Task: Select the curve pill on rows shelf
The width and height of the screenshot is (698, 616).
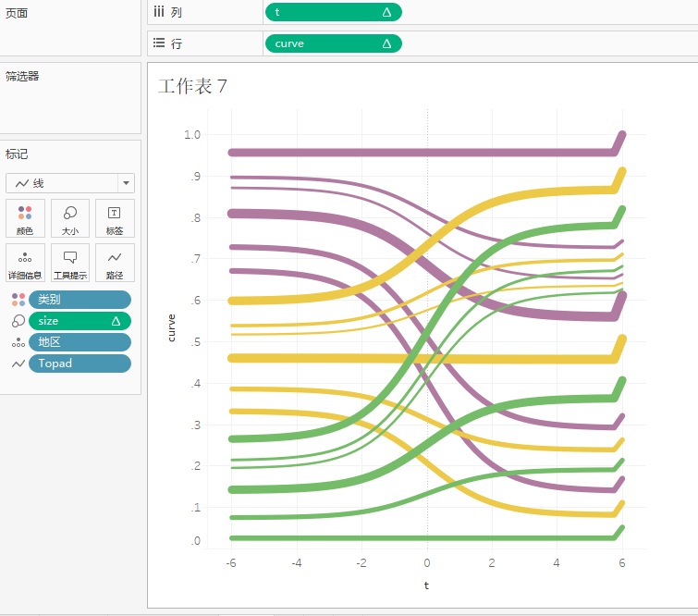Action: tap(334, 43)
